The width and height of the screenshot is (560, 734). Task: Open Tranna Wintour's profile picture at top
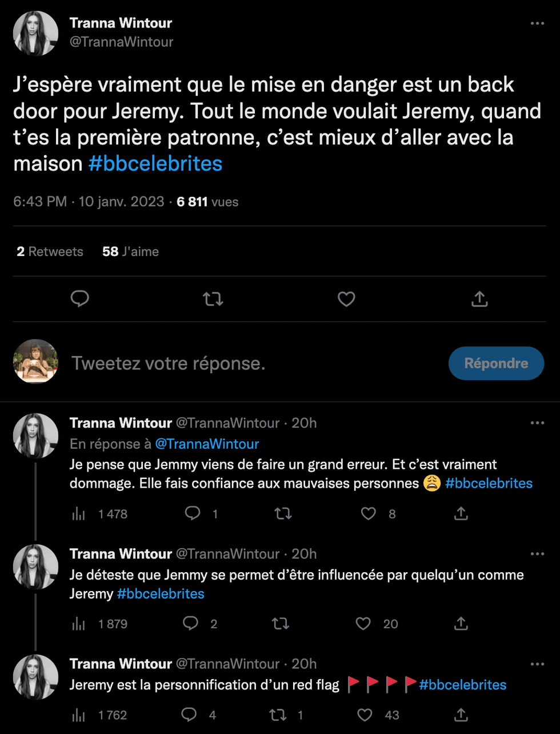tap(35, 33)
